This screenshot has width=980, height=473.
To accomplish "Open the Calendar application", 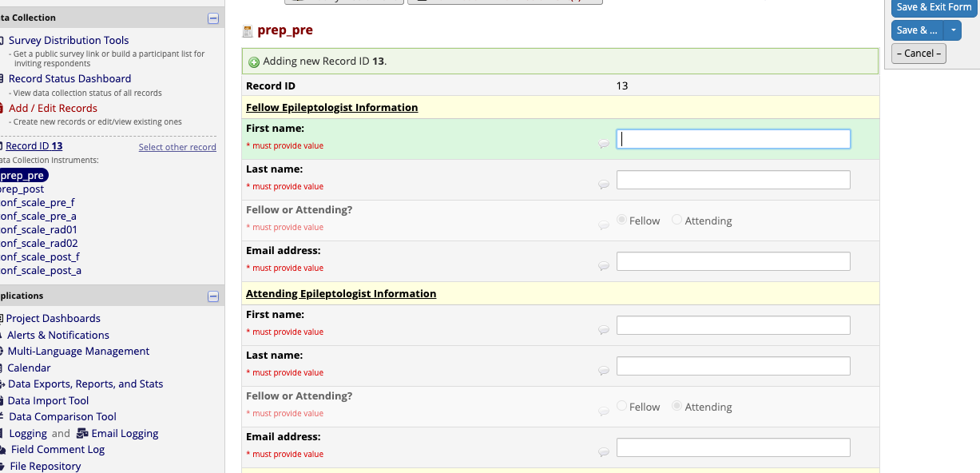I will pos(29,368).
